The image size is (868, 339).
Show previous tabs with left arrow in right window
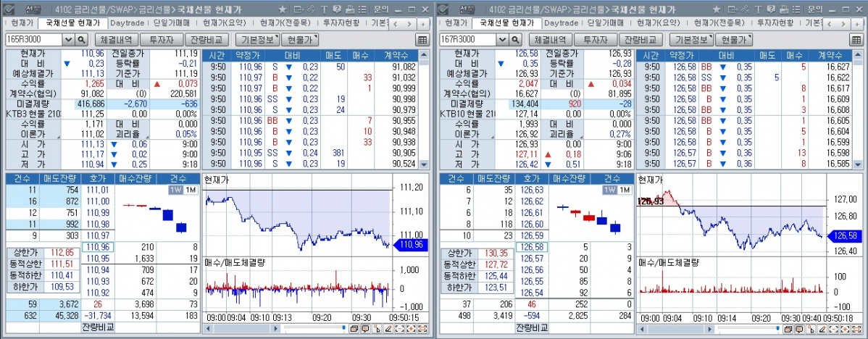[x=830, y=24]
